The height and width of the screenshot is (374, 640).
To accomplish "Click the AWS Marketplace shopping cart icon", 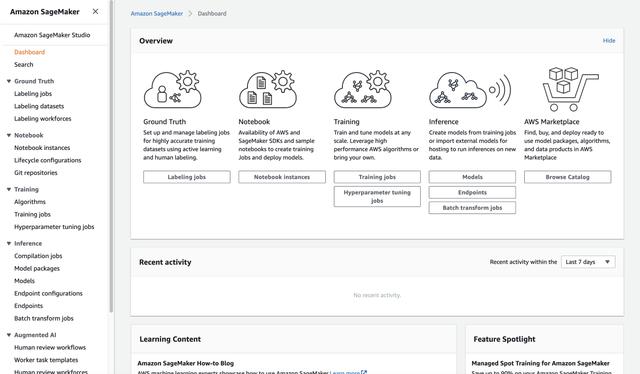I will point(570,89).
